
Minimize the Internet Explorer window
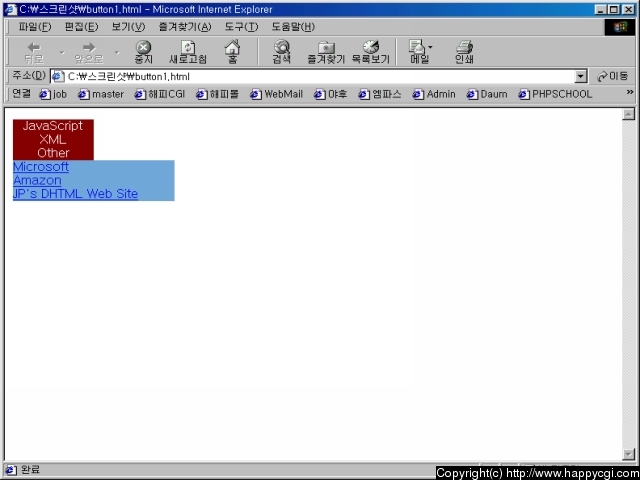[x=600, y=9]
